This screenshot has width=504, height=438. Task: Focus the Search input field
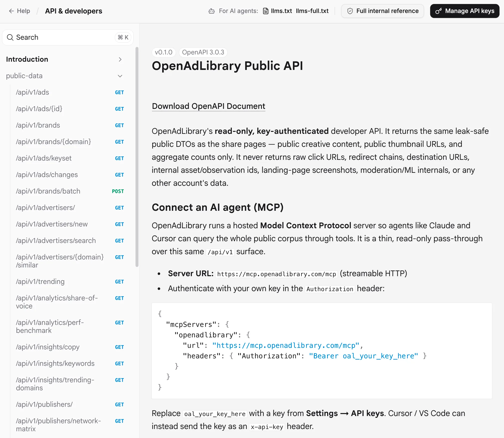point(68,37)
